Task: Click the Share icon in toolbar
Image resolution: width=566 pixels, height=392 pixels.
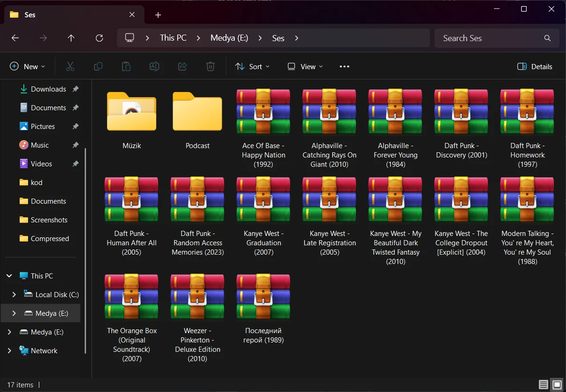Action: coord(182,66)
